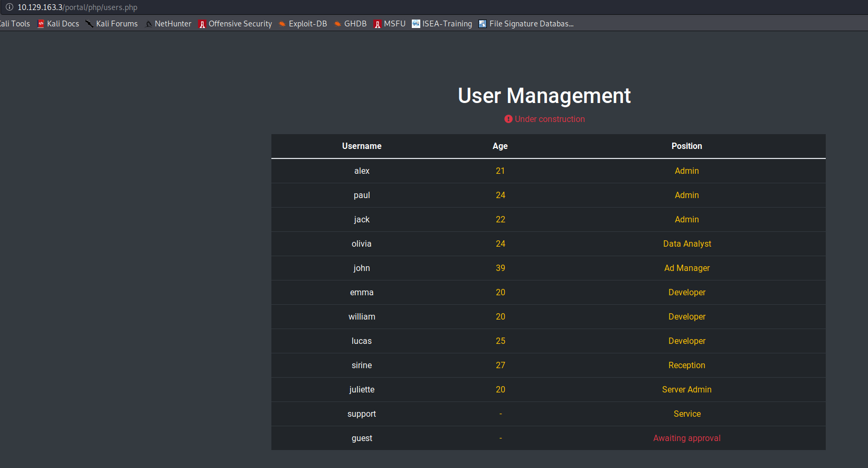The image size is (868, 468).
Task: Click the Data Analyst position for olivia
Action: tap(687, 244)
